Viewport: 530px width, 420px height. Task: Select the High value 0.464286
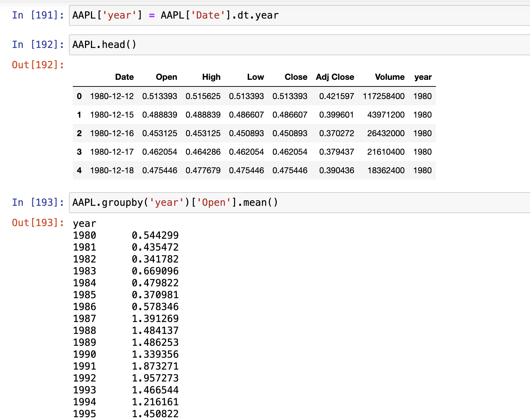pos(203,152)
